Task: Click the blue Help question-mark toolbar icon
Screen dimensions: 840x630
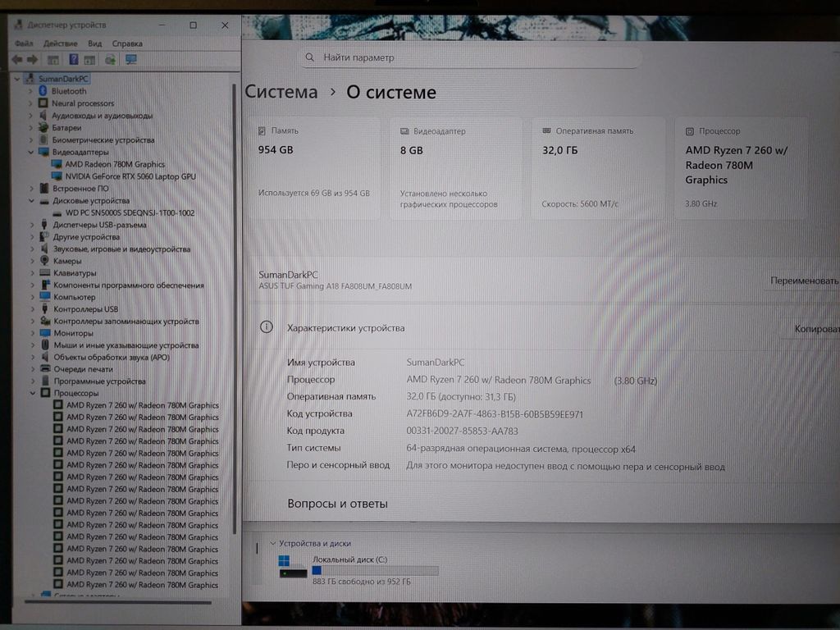Action: 73,60
